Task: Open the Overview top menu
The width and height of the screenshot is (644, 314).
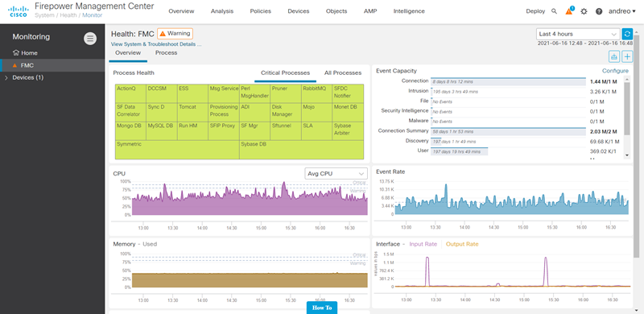Action: 181,11
